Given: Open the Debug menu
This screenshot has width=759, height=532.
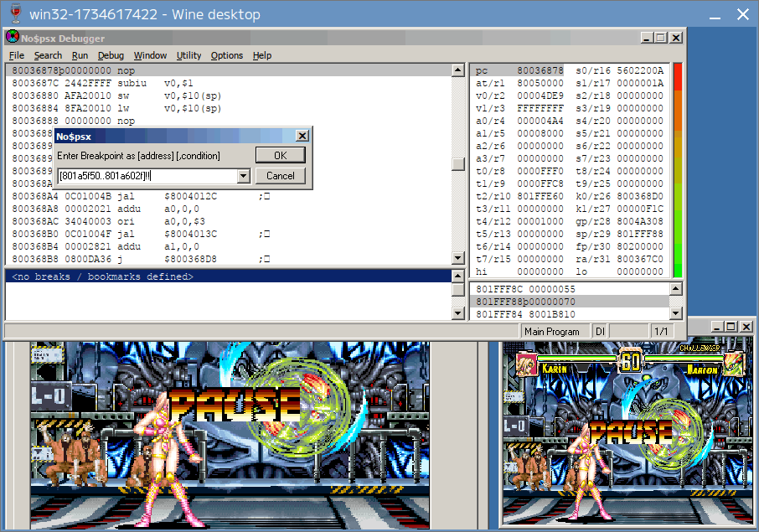Looking at the screenshot, I should [111, 55].
